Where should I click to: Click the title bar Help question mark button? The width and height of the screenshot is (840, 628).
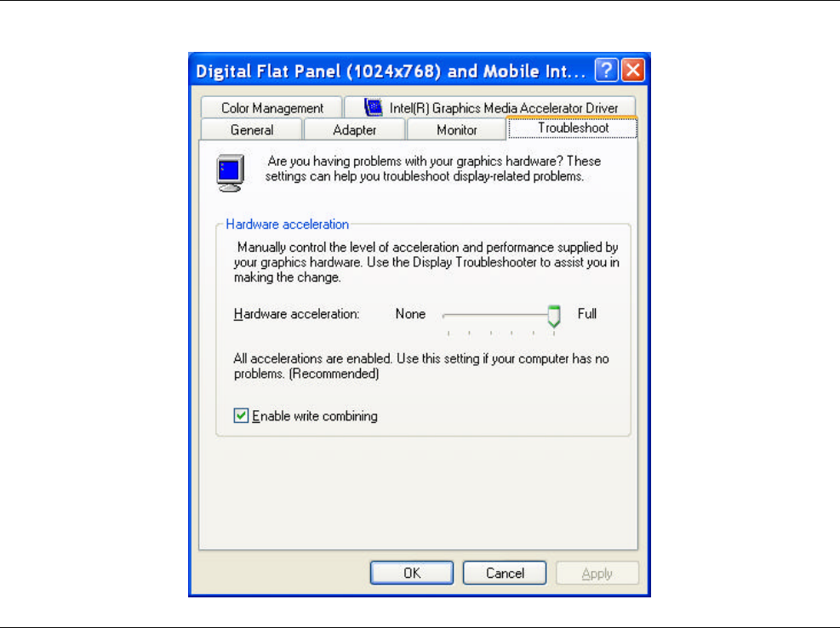coord(606,70)
